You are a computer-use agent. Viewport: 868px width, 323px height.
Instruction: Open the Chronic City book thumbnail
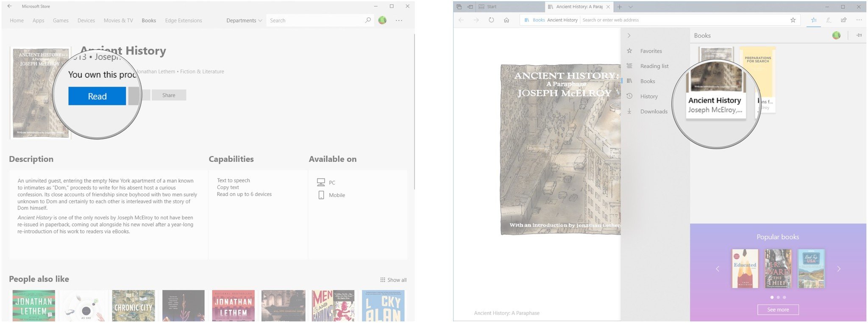134,306
